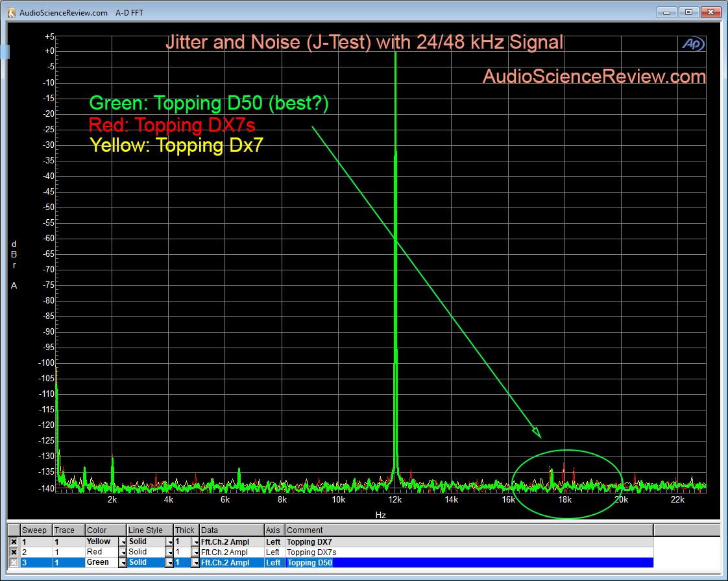Click the 'Red: Topping DX7s' annotation
The height and width of the screenshot is (581, 728).
[x=172, y=125]
